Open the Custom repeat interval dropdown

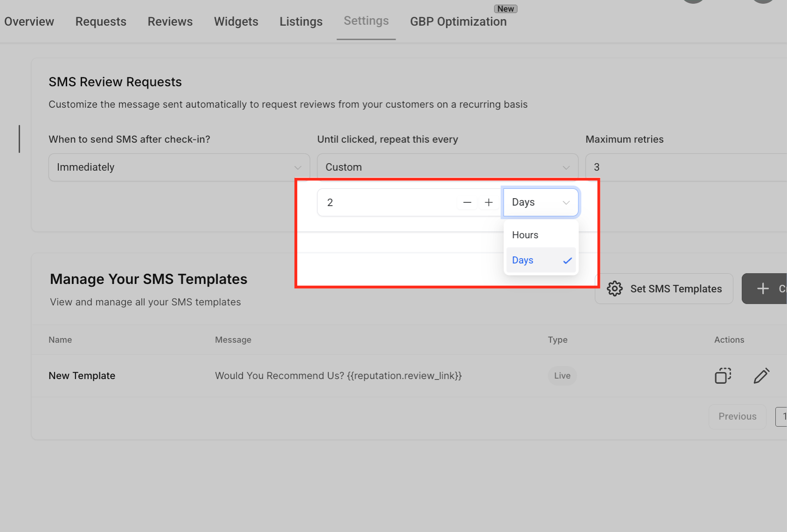pos(447,167)
